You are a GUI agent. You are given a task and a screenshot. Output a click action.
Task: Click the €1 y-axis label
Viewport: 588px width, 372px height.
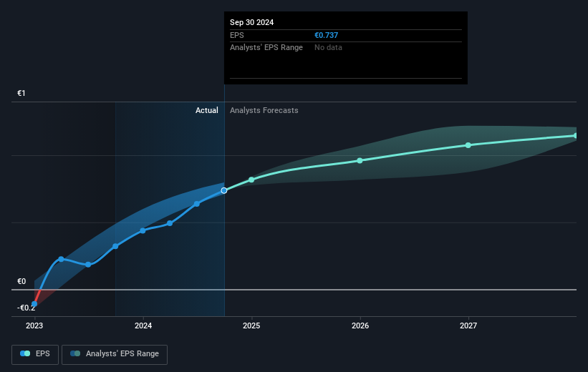pyautogui.click(x=21, y=93)
